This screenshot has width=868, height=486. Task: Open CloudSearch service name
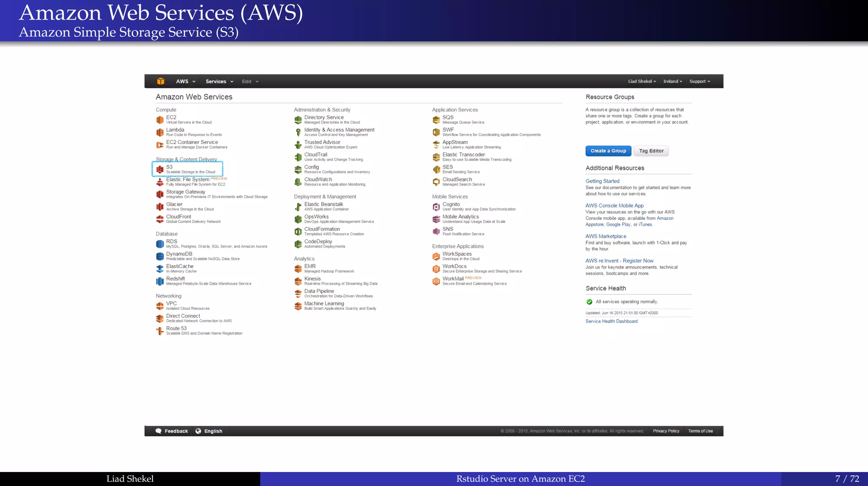tap(457, 179)
